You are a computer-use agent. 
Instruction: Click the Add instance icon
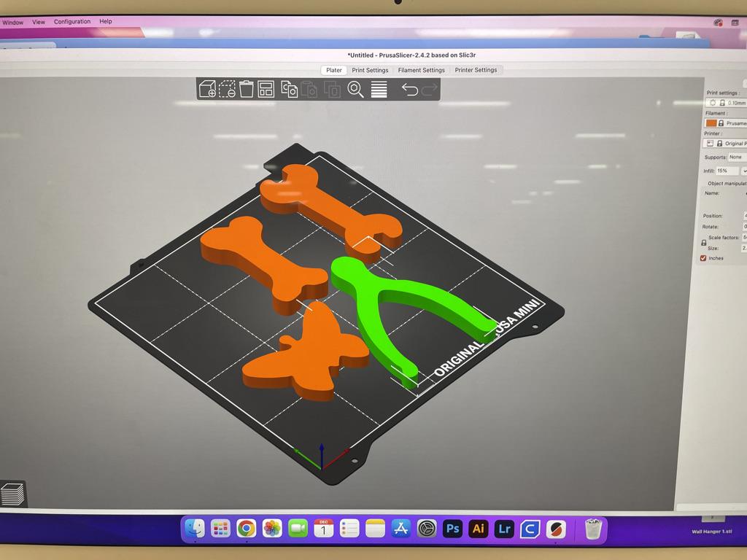point(332,89)
